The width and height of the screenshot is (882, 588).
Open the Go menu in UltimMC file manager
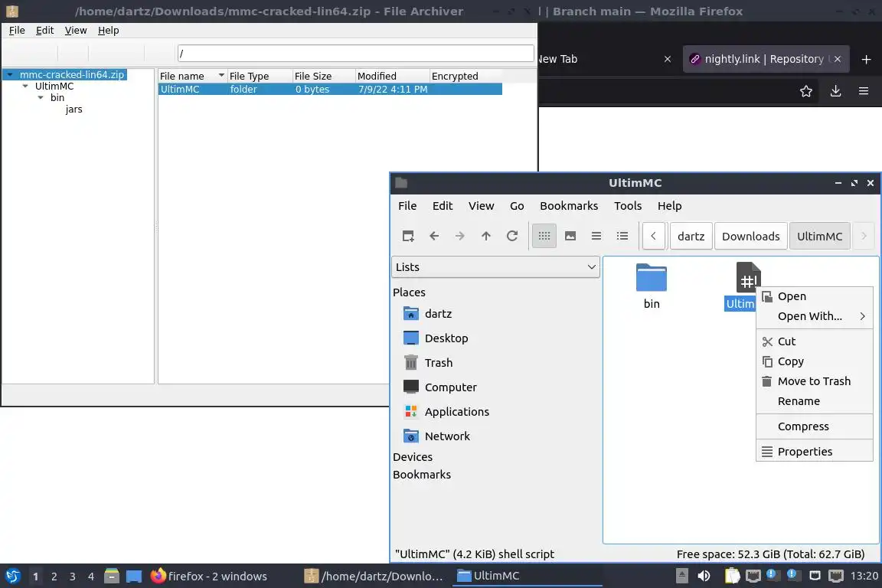pyautogui.click(x=517, y=206)
